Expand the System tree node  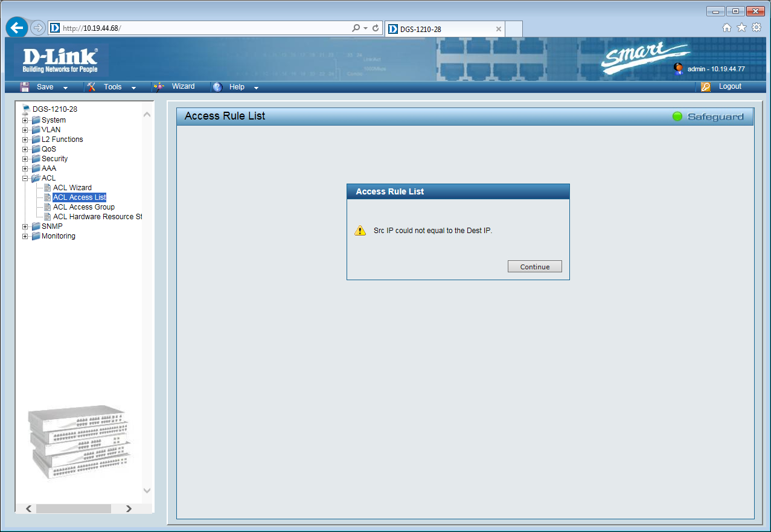click(25, 120)
